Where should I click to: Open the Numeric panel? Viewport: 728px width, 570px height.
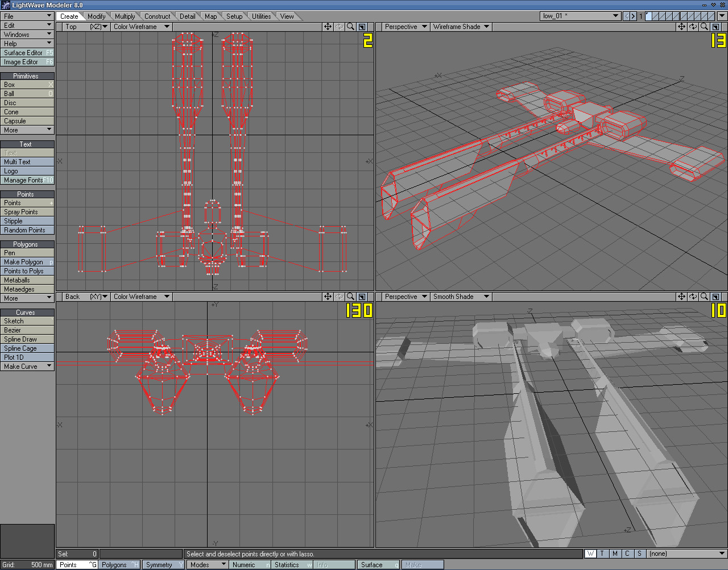251,565
